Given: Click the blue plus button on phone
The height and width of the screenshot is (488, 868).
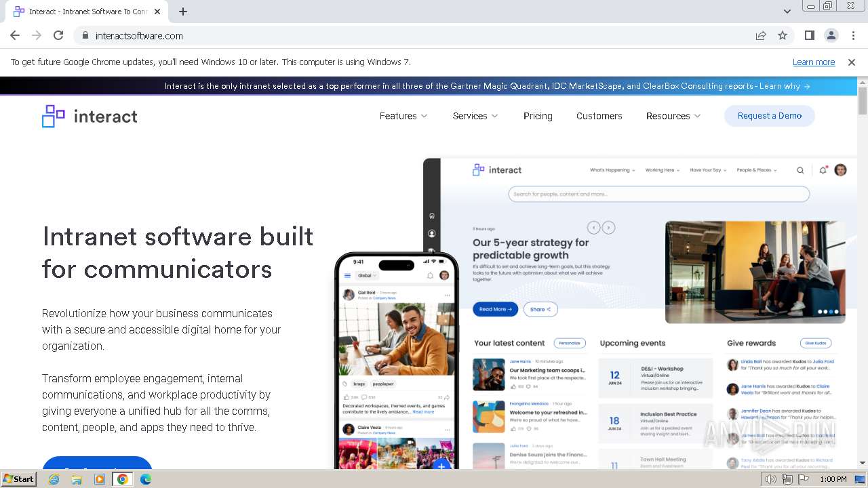Looking at the screenshot, I should tap(441, 466).
